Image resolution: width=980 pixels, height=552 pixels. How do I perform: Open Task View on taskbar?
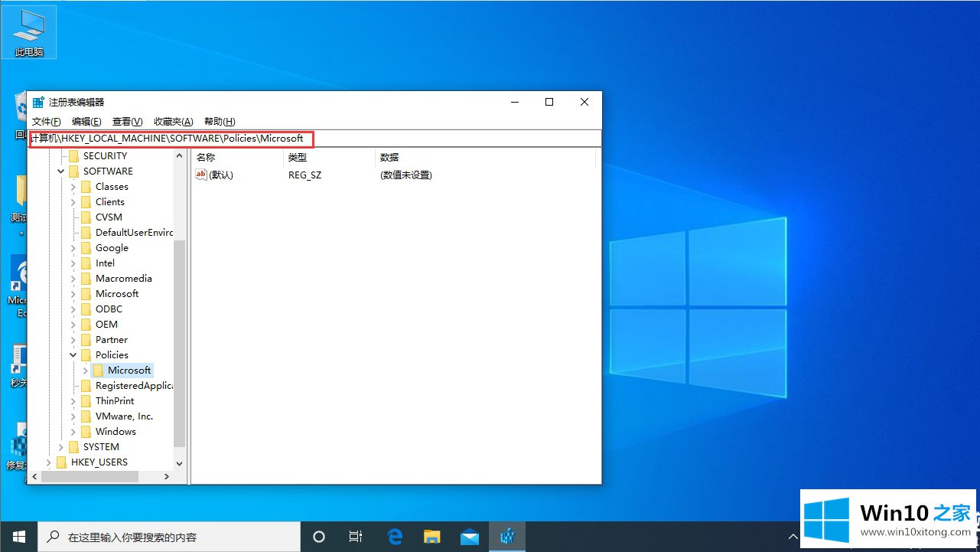coord(356,537)
